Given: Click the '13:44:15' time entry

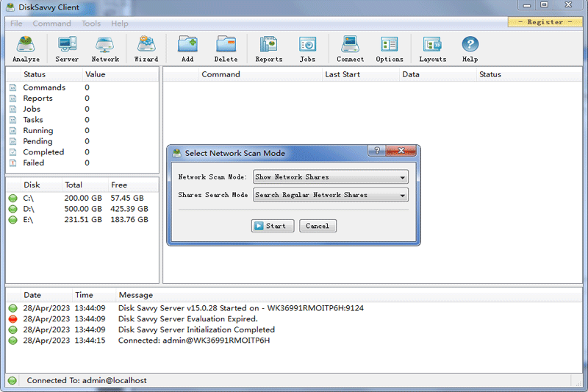Looking at the screenshot, I should point(90,341).
